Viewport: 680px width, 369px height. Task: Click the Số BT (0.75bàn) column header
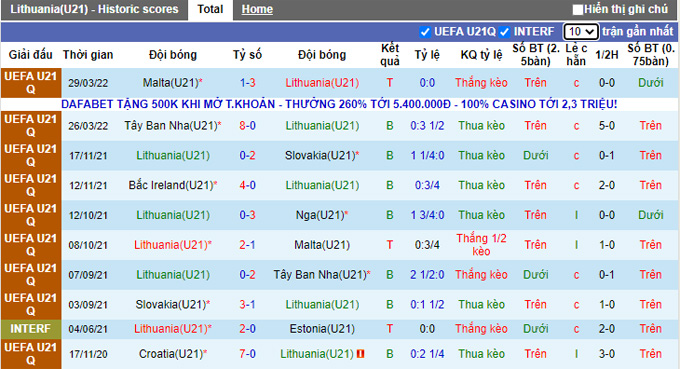(651, 55)
